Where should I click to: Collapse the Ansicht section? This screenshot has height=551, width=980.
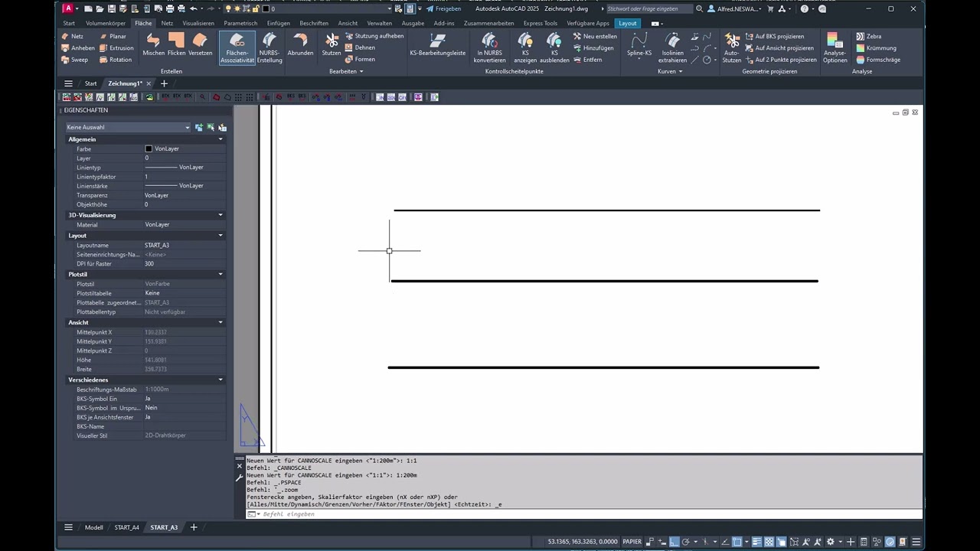pyautogui.click(x=220, y=322)
